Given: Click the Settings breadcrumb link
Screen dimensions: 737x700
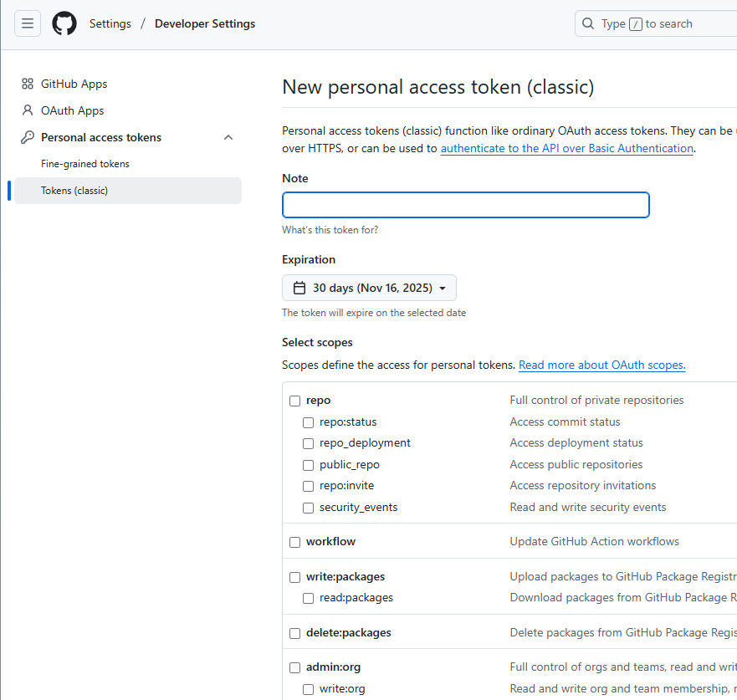Looking at the screenshot, I should tap(110, 23).
